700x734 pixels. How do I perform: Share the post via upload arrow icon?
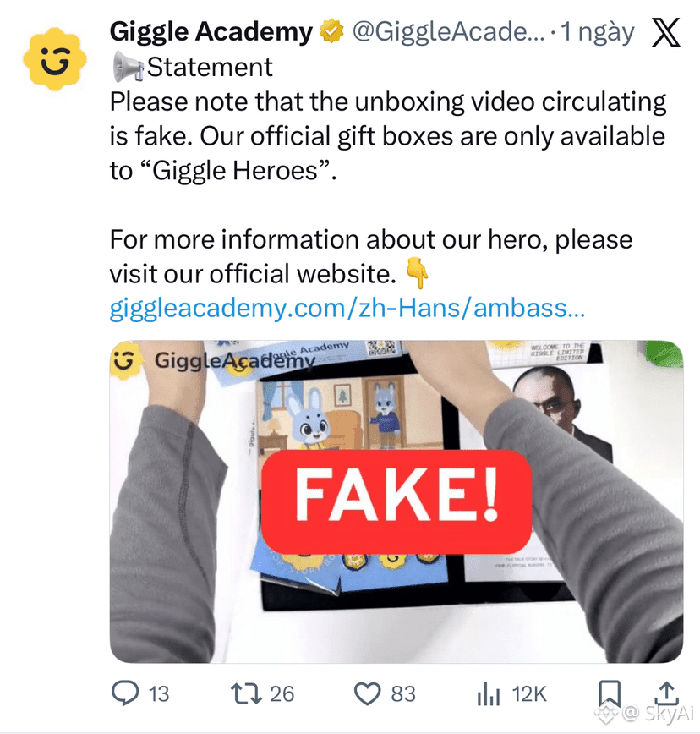[668, 693]
